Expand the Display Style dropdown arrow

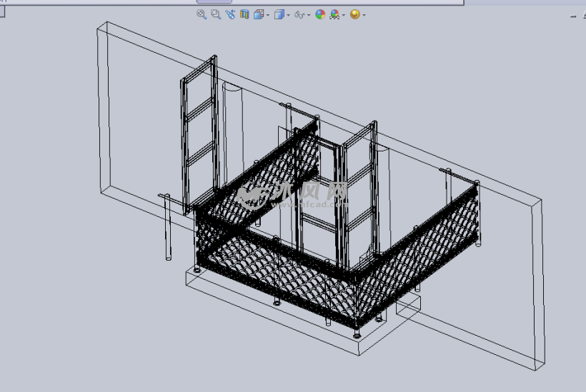click(288, 15)
